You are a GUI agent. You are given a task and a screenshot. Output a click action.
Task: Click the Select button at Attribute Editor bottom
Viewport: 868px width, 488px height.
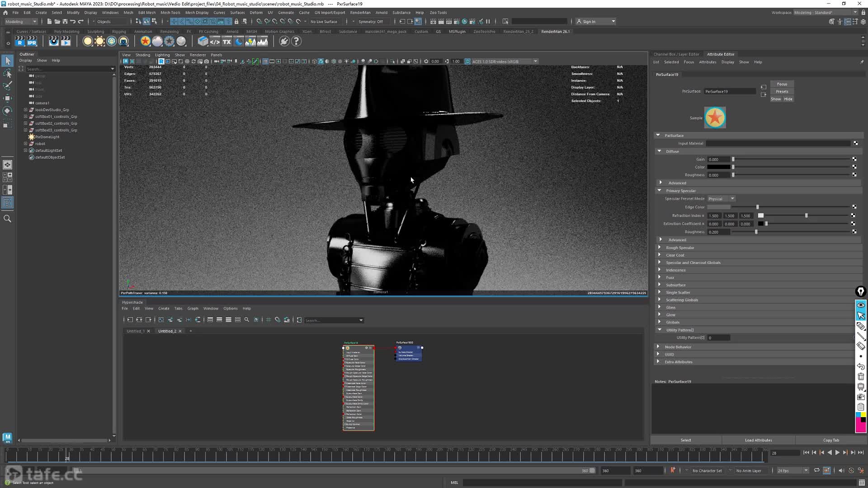(686, 440)
